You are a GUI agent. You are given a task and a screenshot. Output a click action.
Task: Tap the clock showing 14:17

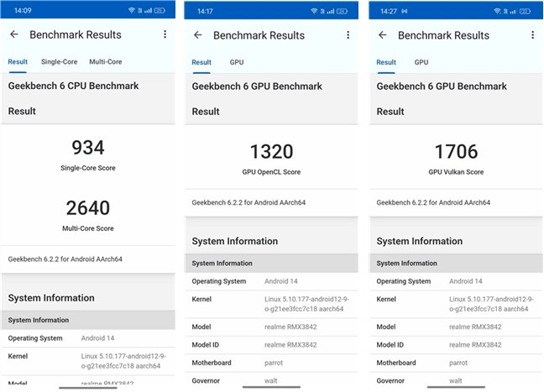coord(205,12)
